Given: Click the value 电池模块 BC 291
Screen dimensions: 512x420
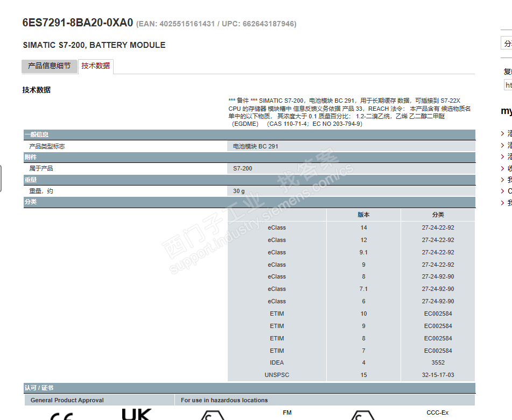Looking at the screenshot, I should pos(255,146).
